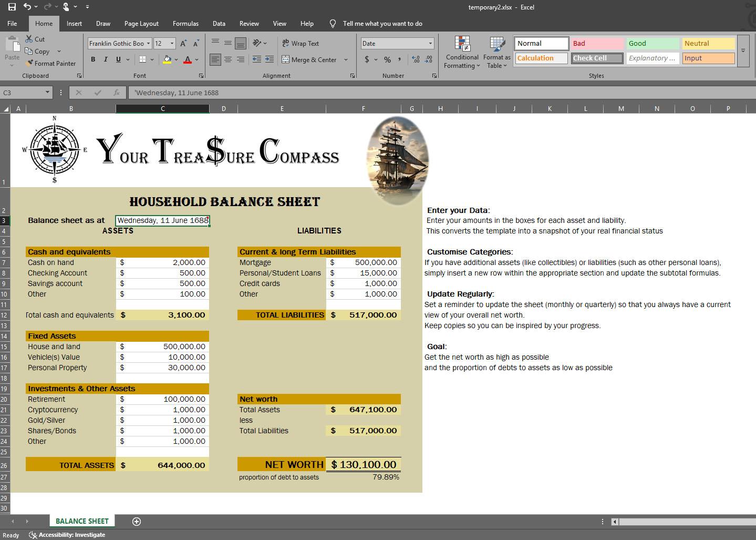The image size is (756, 540).
Task: Expand the font name dropdown
Action: pyautogui.click(x=149, y=44)
